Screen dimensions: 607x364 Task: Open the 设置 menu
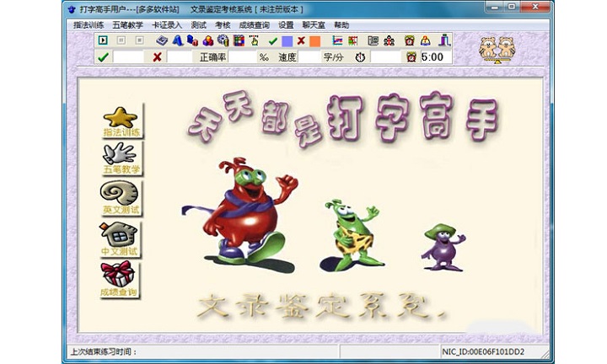click(x=286, y=25)
